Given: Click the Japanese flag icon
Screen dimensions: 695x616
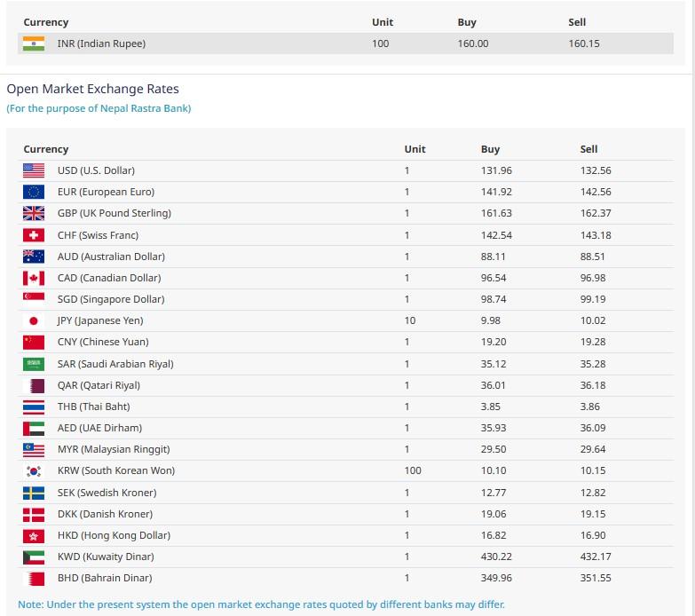Looking at the screenshot, I should click(x=33, y=320).
